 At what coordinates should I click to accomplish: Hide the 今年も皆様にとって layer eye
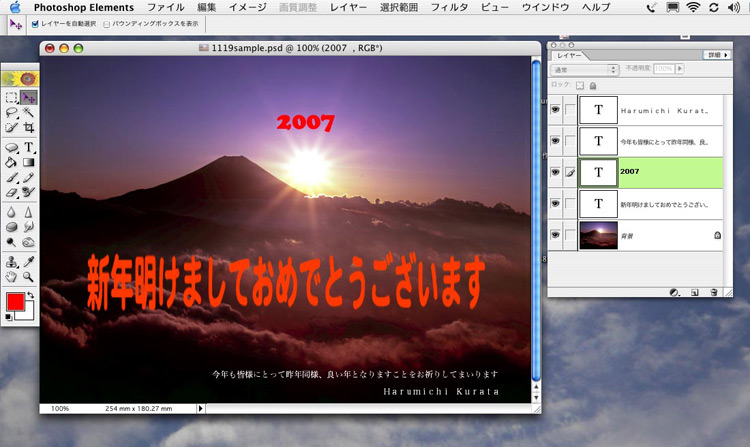pyautogui.click(x=555, y=141)
